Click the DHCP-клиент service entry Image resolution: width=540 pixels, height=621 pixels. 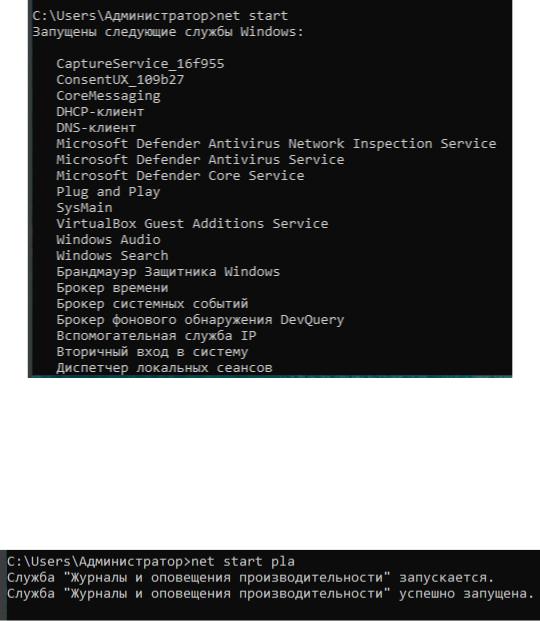[100, 112]
